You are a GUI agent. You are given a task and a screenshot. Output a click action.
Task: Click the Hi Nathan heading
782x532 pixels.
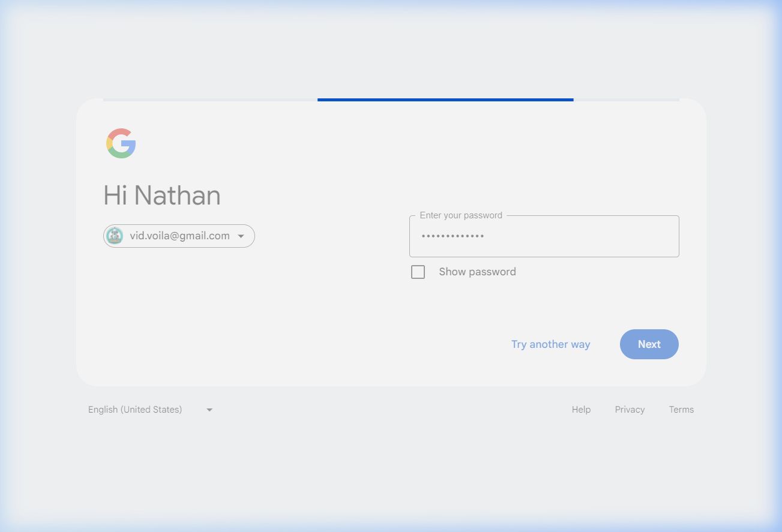click(162, 196)
